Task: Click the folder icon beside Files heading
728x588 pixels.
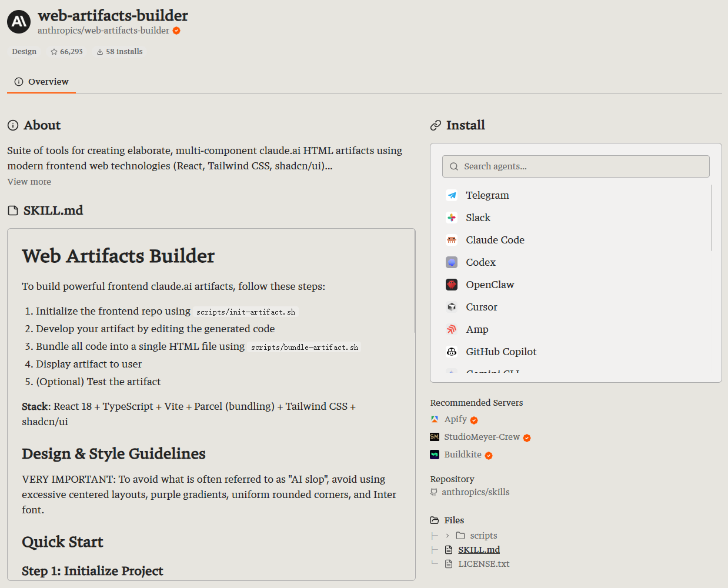Action: 435,520
